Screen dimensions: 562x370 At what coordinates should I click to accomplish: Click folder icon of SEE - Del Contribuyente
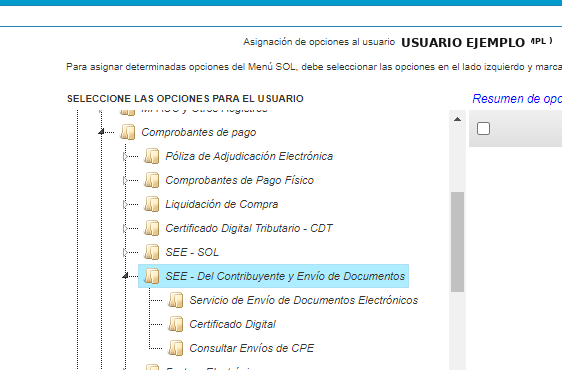pos(152,276)
